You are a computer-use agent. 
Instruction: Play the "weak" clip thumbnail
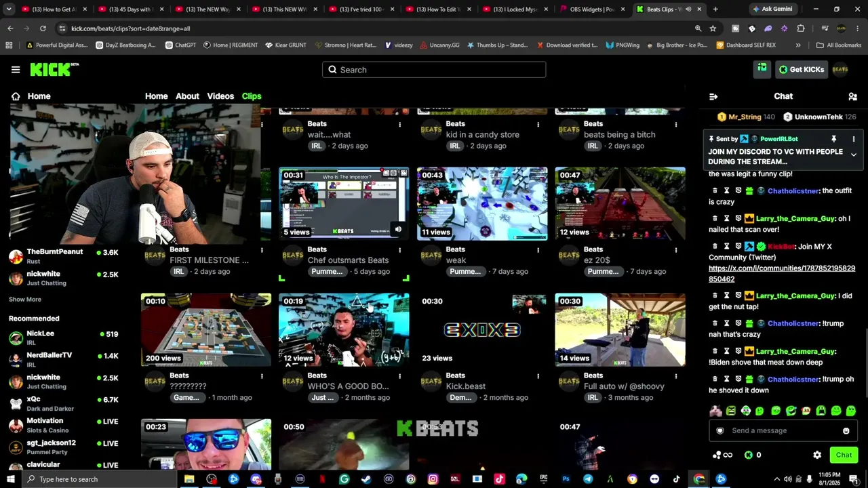[482, 204]
